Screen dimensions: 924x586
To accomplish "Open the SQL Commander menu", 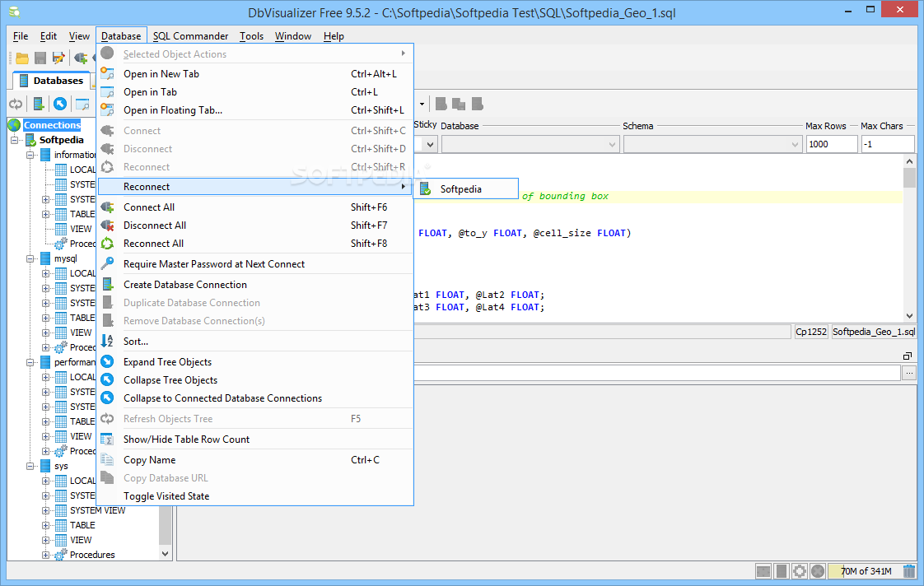I will click(x=190, y=36).
